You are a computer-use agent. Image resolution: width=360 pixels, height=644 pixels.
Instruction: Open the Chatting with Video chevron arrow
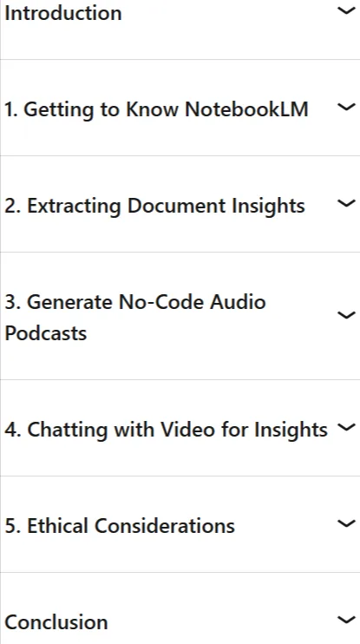346,428
